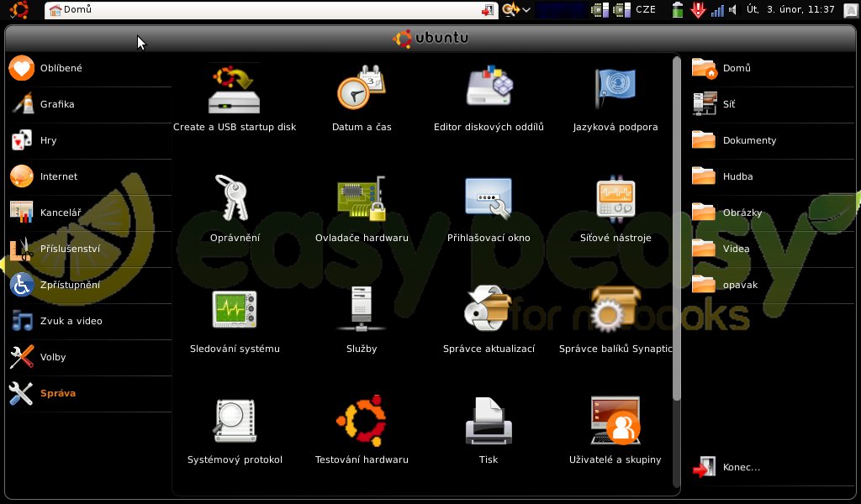Select the Grafika category

[89, 104]
